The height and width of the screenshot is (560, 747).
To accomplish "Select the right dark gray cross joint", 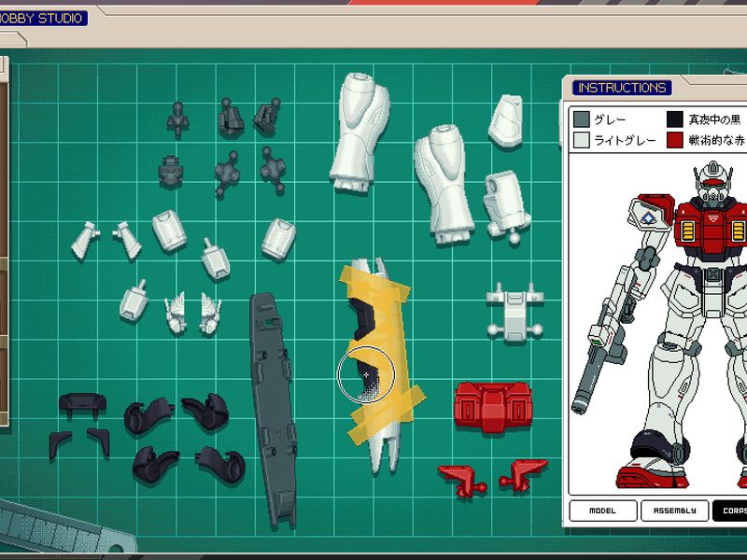I will pyautogui.click(x=273, y=171).
